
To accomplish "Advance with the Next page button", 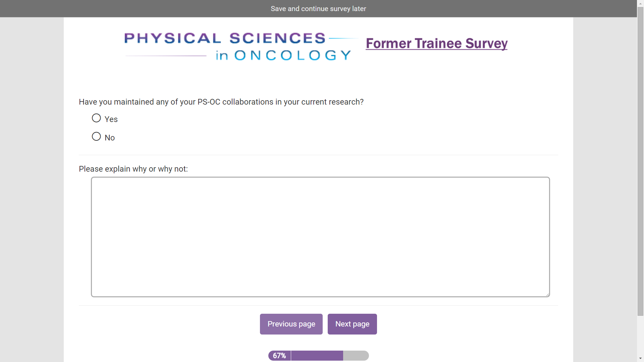I will 352,324.
